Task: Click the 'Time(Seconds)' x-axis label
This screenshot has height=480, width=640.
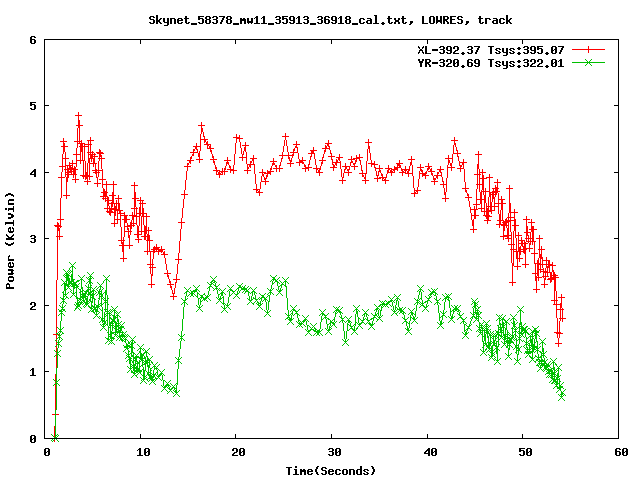Action: (x=330, y=471)
